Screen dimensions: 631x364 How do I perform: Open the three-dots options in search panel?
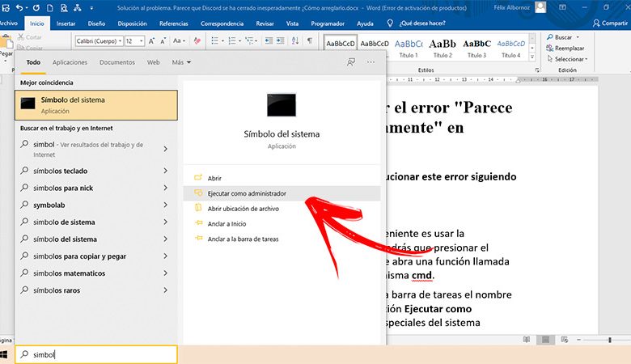[x=371, y=62]
